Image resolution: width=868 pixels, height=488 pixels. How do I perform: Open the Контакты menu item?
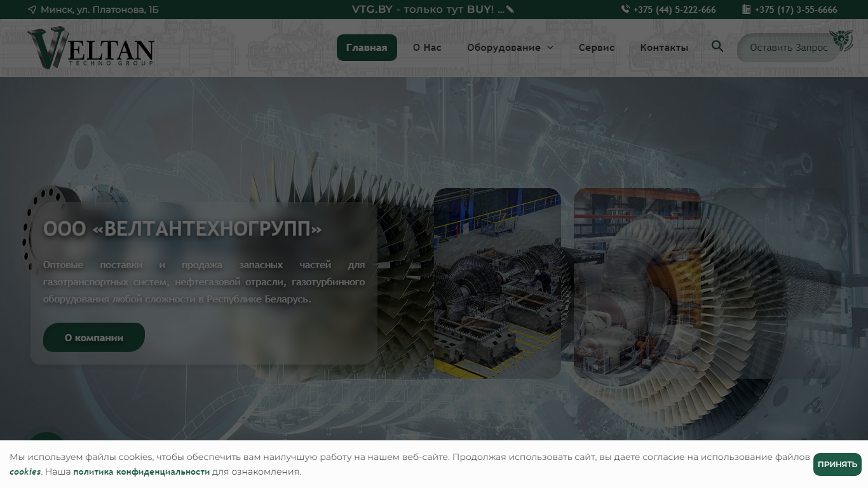coord(664,48)
